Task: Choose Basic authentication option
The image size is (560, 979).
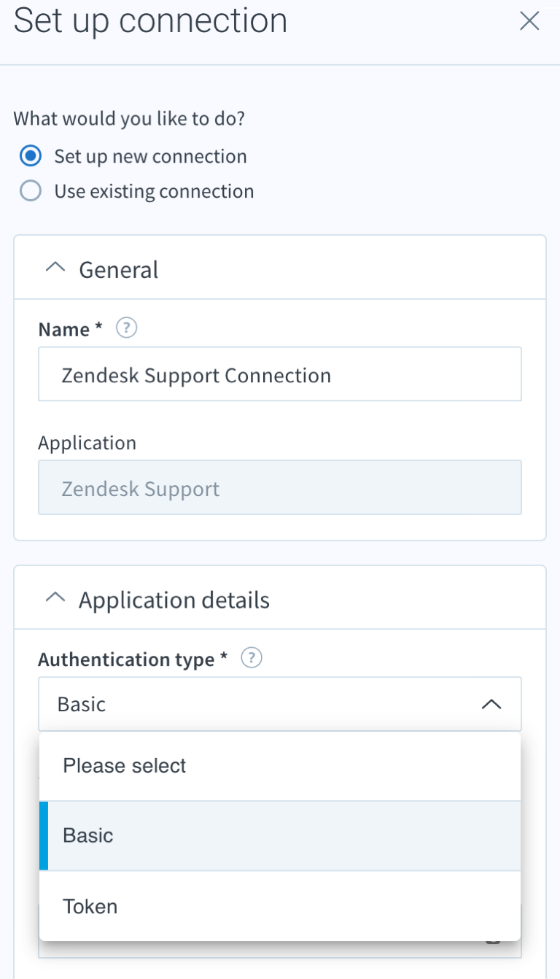Action: [280, 835]
